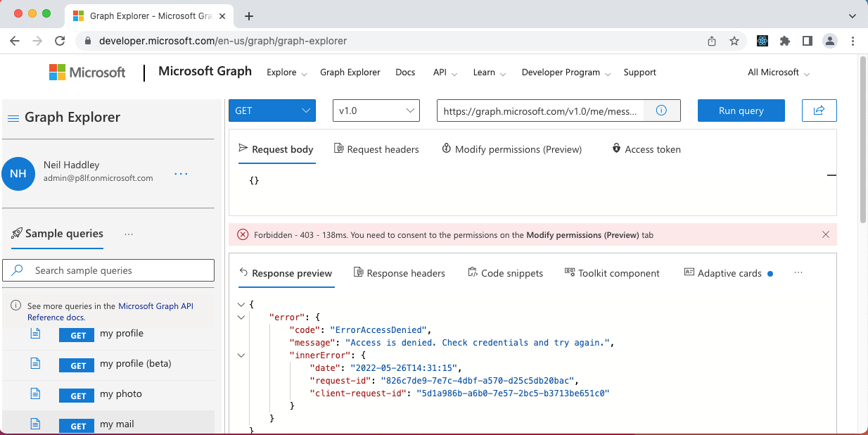
Task: Click the info icon in URL field
Action: (660, 111)
